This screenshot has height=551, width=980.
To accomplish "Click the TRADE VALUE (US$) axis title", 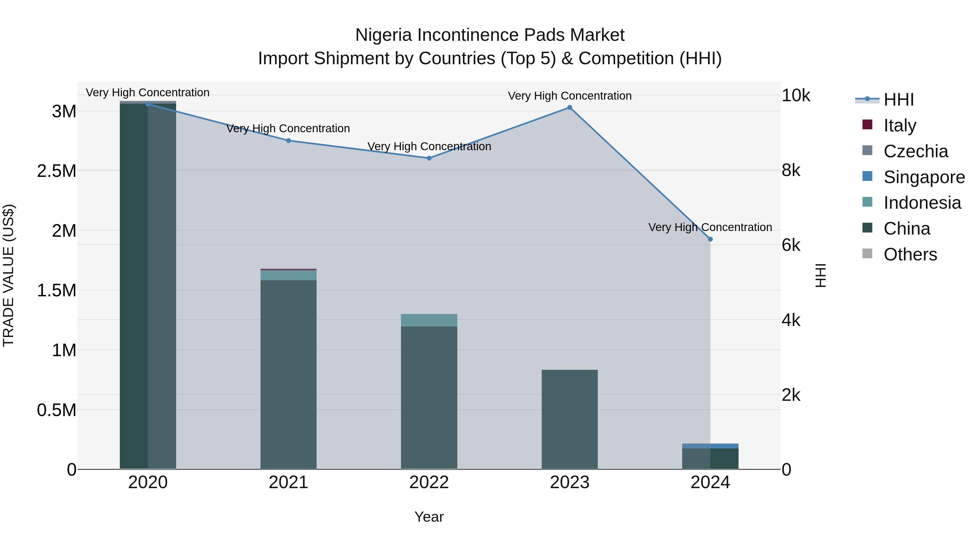I will point(8,275).
